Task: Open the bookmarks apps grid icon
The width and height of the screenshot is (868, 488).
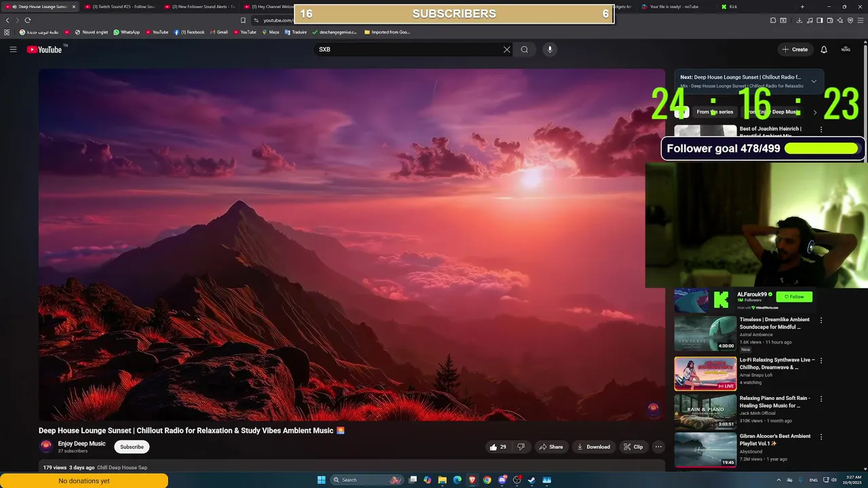Action: (7, 32)
